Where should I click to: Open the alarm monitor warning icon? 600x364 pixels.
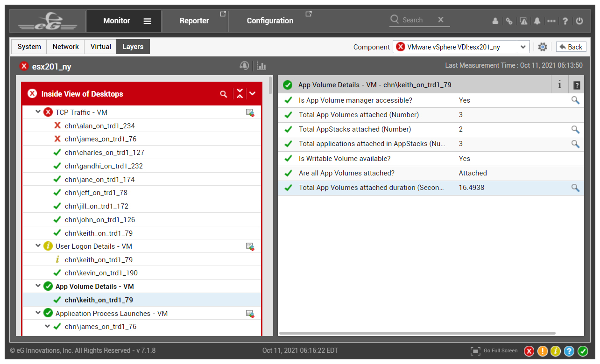pyautogui.click(x=523, y=21)
